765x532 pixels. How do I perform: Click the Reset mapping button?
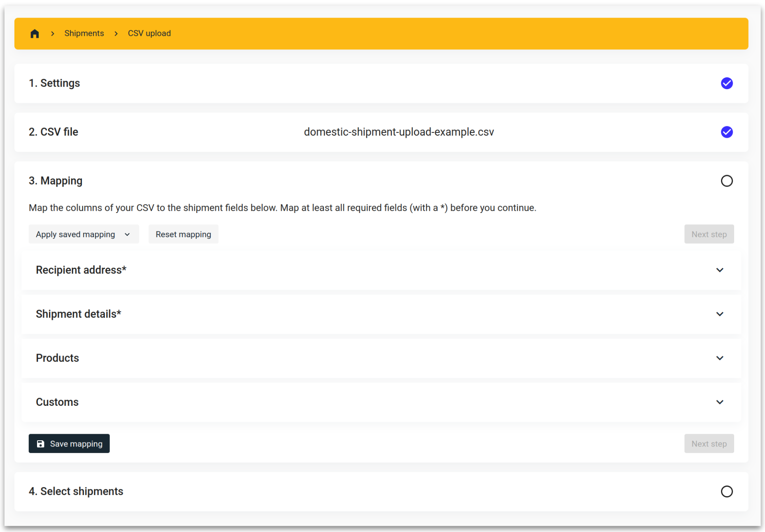tap(183, 234)
